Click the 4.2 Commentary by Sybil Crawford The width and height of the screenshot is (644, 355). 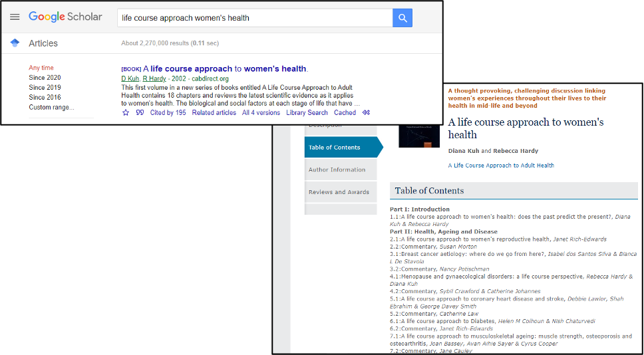[464, 291]
